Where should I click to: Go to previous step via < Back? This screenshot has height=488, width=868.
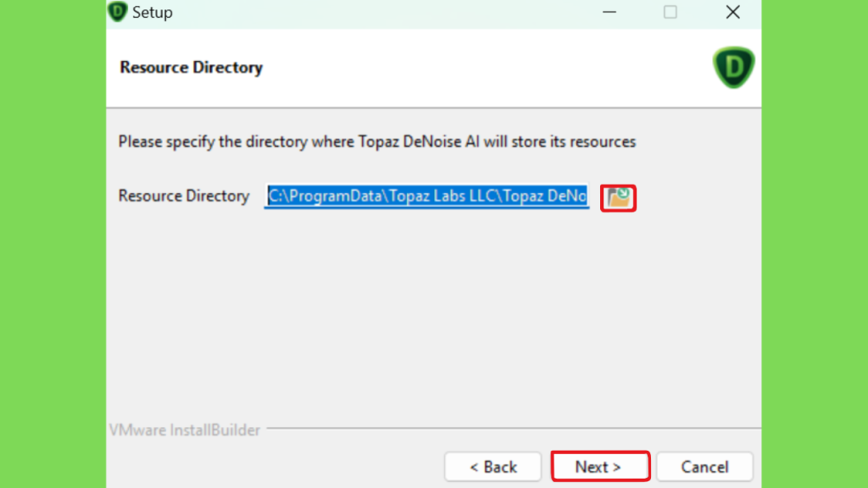click(x=492, y=467)
